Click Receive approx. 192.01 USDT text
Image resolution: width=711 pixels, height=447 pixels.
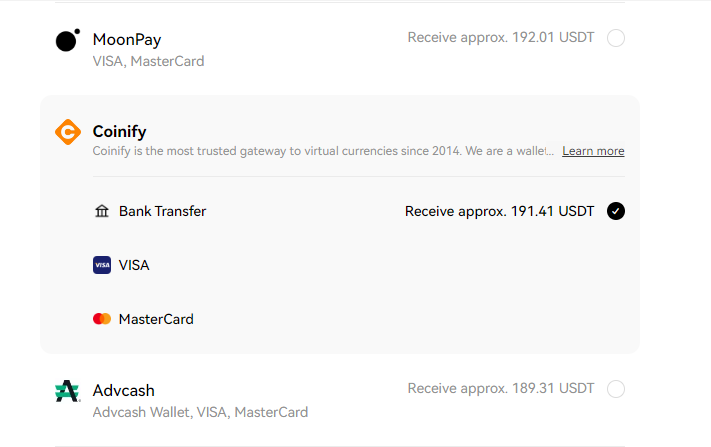coord(501,37)
